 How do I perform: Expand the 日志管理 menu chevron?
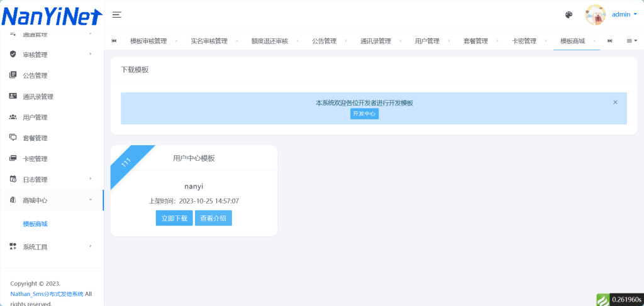(x=91, y=179)
